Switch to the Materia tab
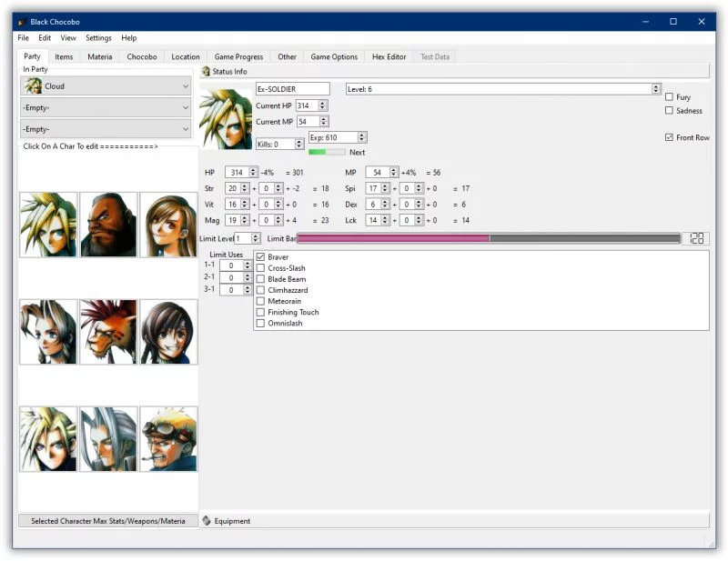 (100, 57)
